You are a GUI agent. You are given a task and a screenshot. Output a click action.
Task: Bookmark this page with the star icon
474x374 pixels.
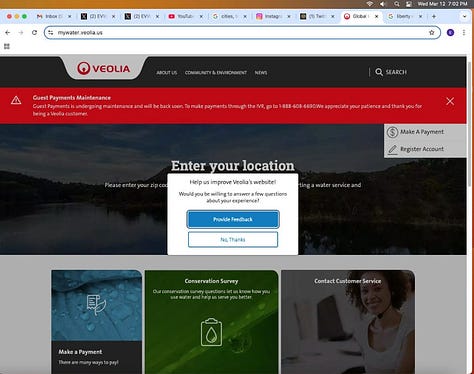[x=432, y=32]
